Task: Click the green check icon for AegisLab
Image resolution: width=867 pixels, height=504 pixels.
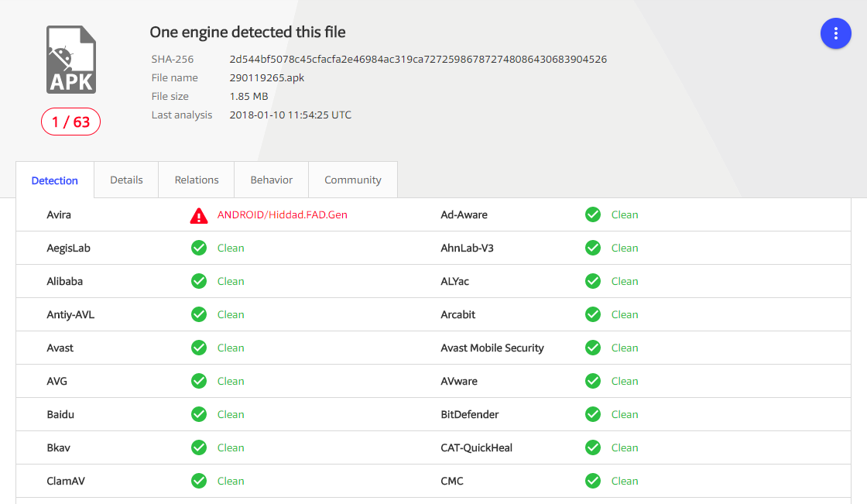Action: (x=199, y=248)
